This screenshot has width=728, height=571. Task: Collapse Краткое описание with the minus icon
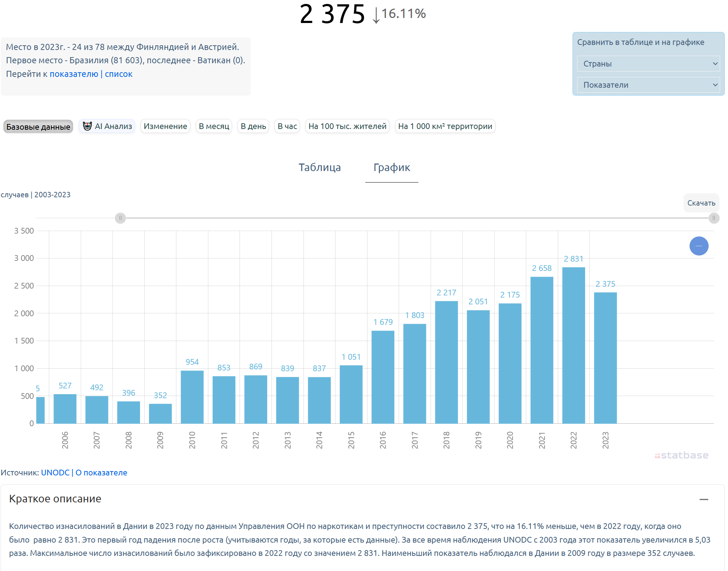click(x=704, y=499)
